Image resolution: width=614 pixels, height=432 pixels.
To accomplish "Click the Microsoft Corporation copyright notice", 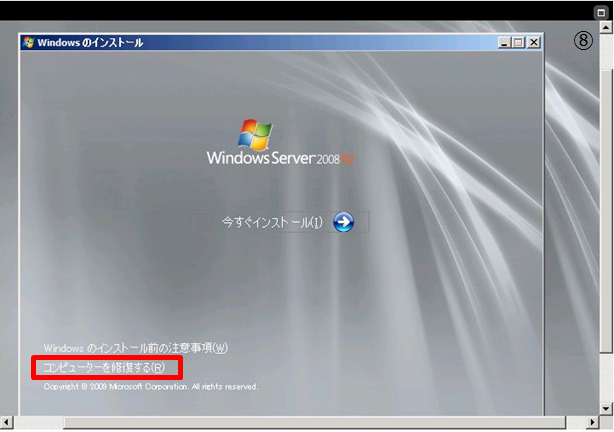I will point(151,386).
